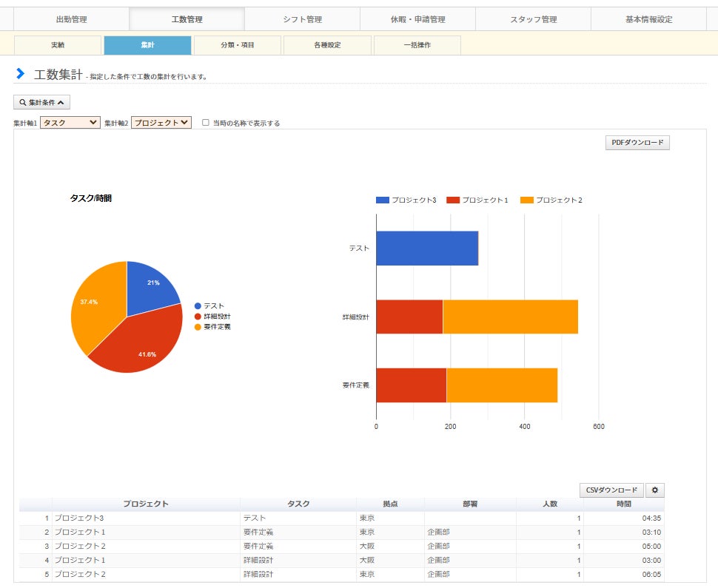The image size is (718, 588).
Task: Open the 出勤管理 main tab
Action: click(x=71, y=19)
